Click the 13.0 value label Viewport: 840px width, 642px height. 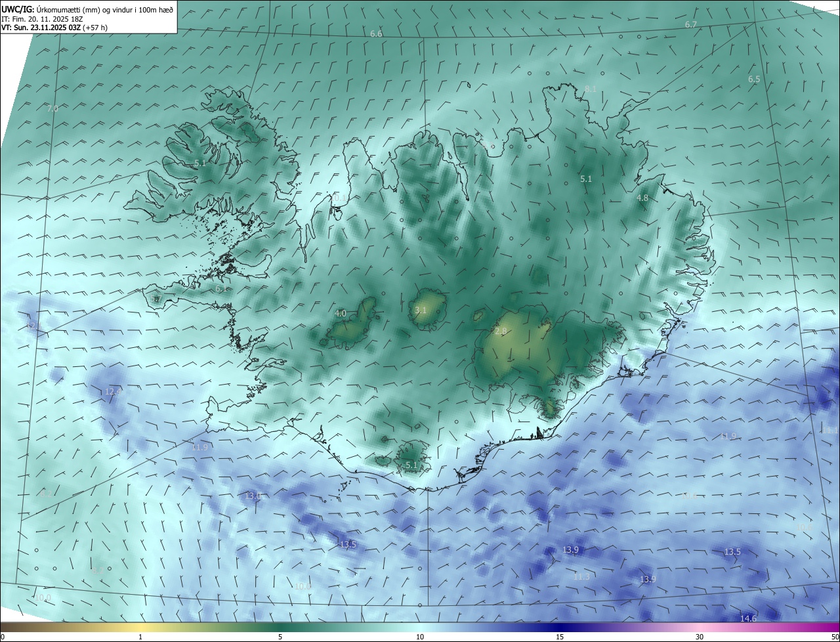[253, 496]
